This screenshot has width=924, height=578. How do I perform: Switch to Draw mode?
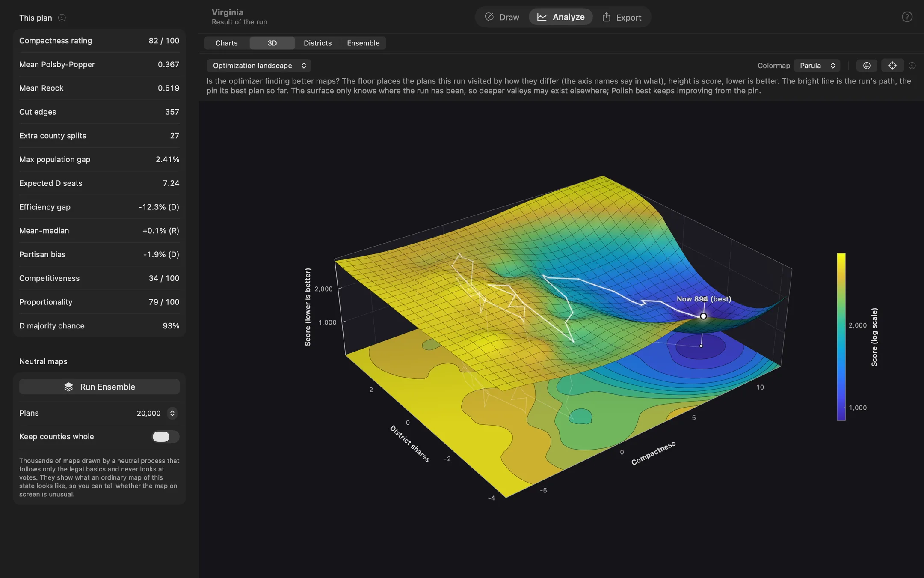(x=502, y=17)
